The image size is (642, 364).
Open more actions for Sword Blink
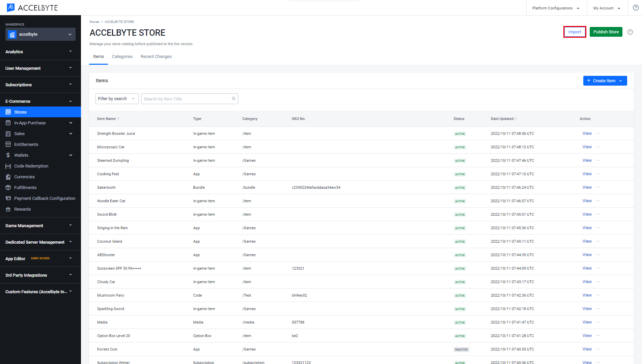(x=598, y=214)
